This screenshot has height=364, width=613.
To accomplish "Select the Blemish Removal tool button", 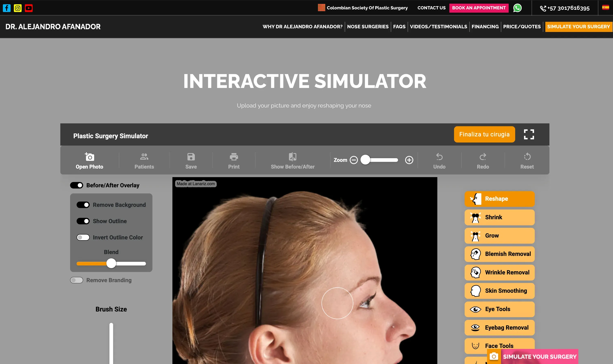I will tap(499, 254).
